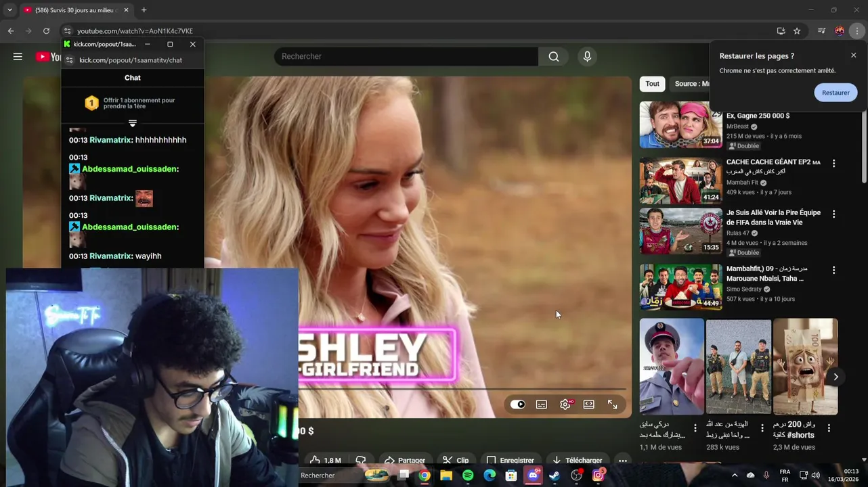Go to the Rulas 47 channel name
The width and height of the screenshot is (868, 487).
coord(738,233)
